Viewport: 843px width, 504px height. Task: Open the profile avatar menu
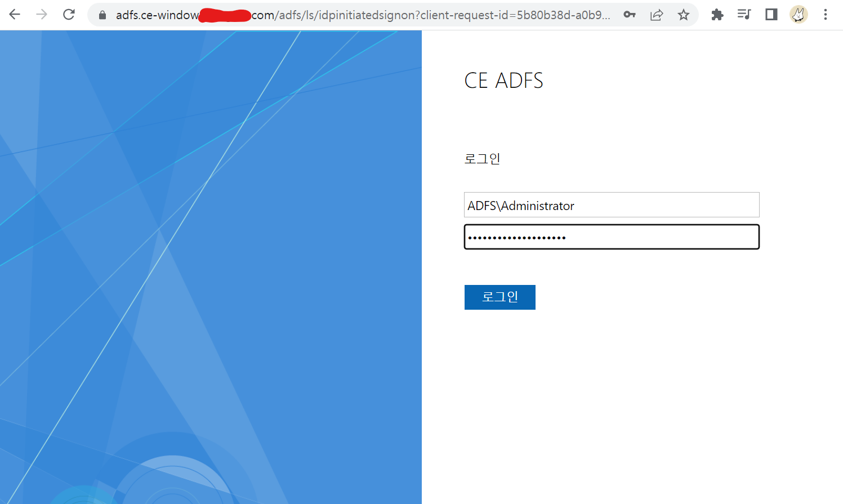(799, 15)
